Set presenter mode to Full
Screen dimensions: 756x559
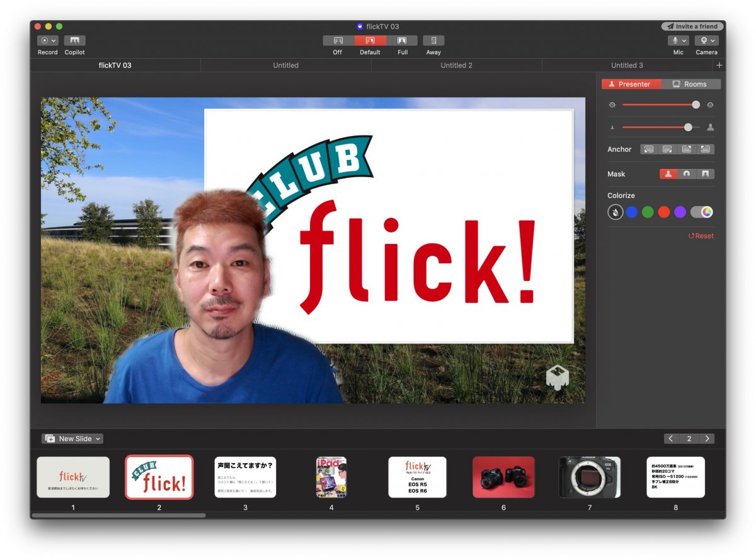pyautogui.click(x=402, y=40)
